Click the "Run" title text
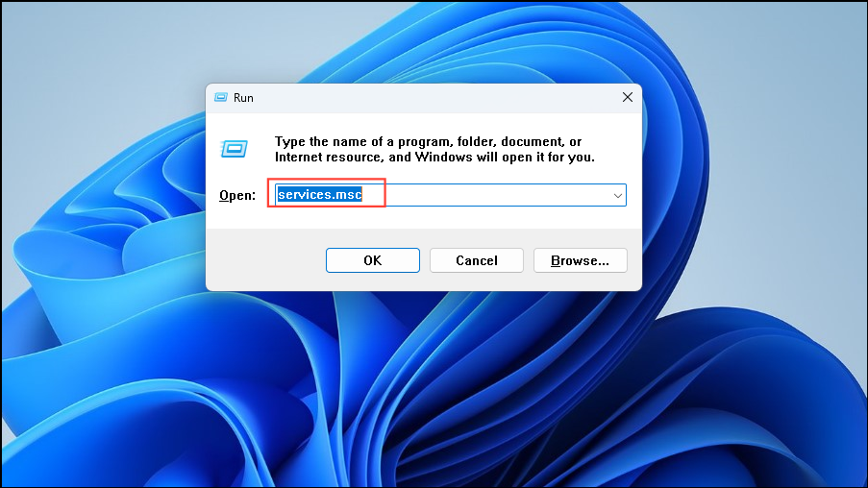Screen dimensions: 868x488 (243, 98)
